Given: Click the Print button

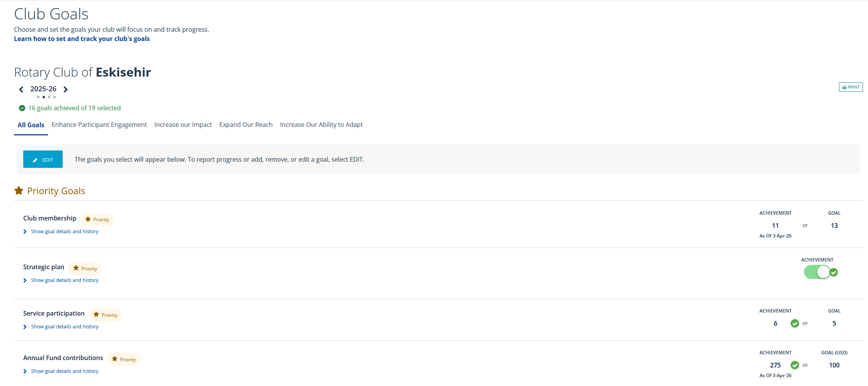Looking at the screenshot, I should (x=851, y=87).
